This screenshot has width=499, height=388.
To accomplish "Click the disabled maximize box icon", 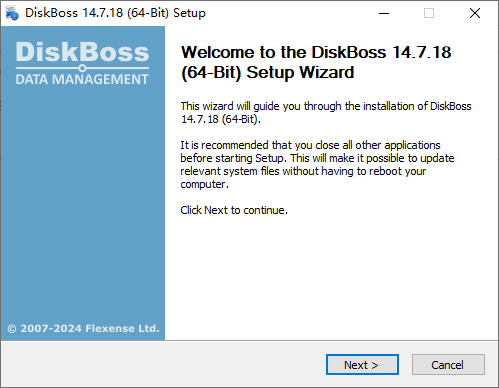I will (x=429, y=13).
